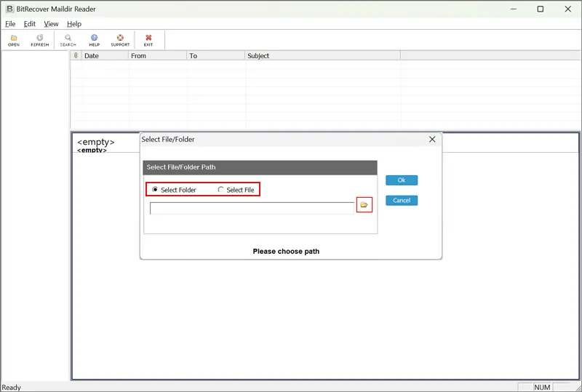Image resolution: width=582 pixels, height=392 pixels.
Task: Open the File menu
Action: tap(10, 24)
